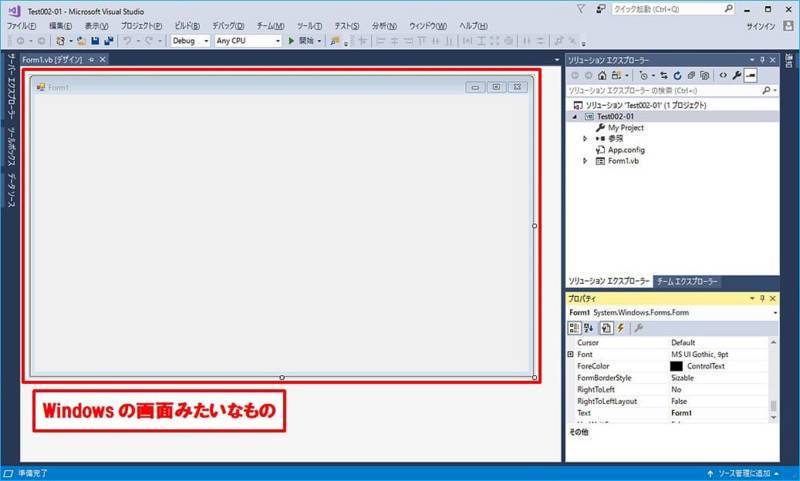This screenshot has width=800, height=481.
Task: Select App.config in Solution Explorer
Action: pyautogui.click(x=626, y=150)
